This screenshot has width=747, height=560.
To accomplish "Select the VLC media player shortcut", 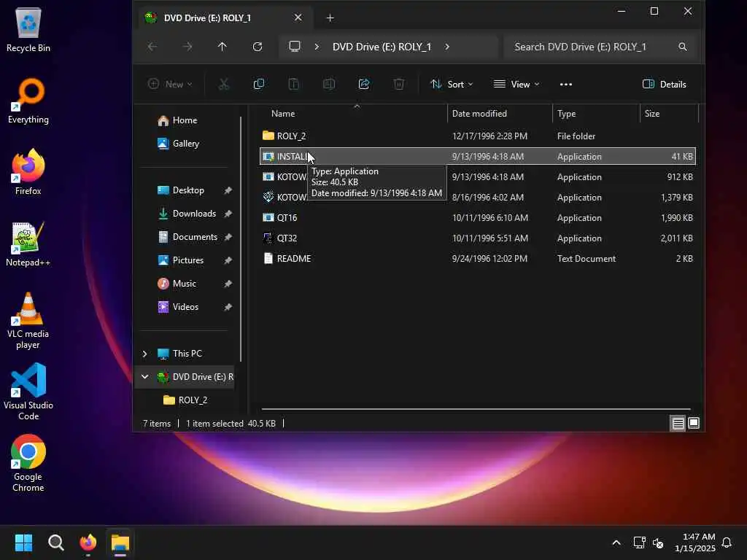I will pos(28,321).
